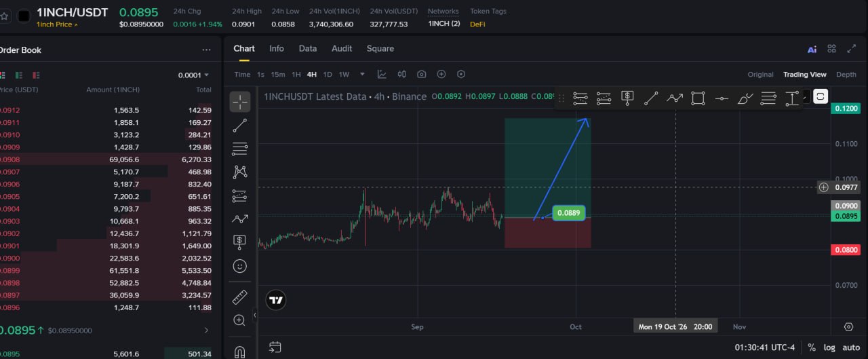Switch to Depth chart view

[846, 74]
